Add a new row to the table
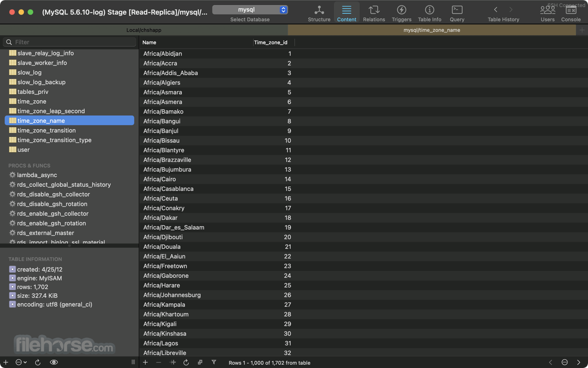588x368 pixels. point(145,363)
